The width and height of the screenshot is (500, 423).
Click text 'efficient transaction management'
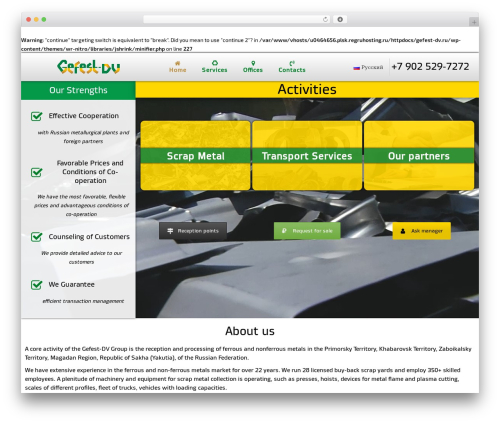pyautogui.click(x=83, y=301)
